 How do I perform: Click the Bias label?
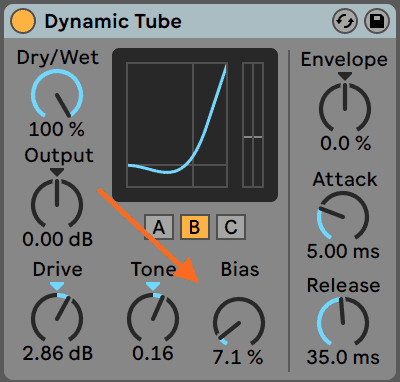click(x=240, y=269)
